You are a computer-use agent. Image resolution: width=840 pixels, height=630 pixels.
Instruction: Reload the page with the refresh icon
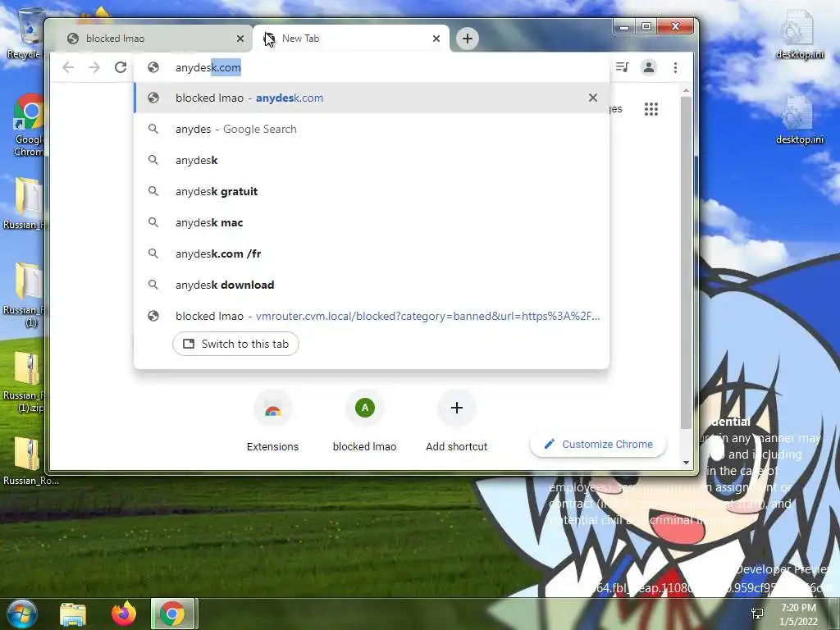pyautogui.click(x=121, y=67)
